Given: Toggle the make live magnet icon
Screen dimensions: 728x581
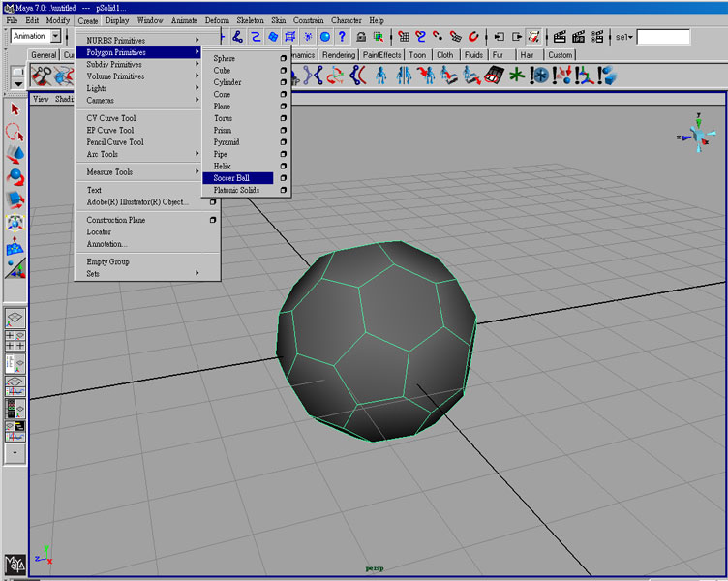Looking at the screenshot, I should (473, 36).
